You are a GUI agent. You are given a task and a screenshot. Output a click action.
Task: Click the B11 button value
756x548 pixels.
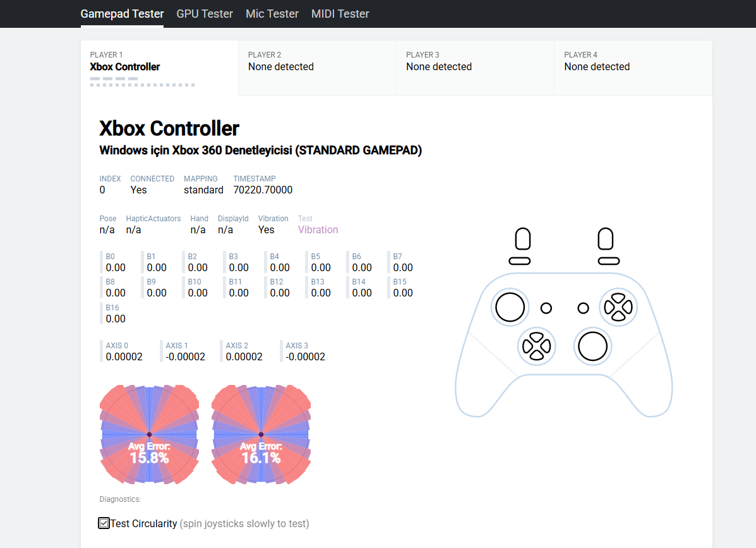[x=239, y=293]
